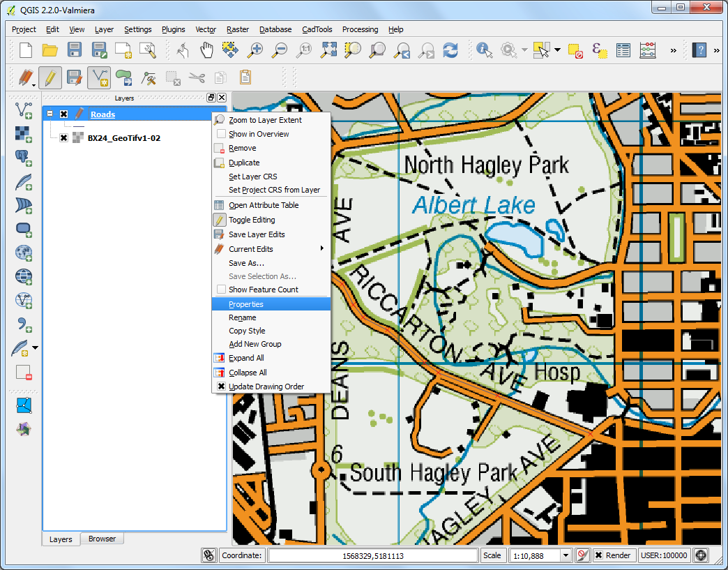Open the Vector menu

pos(206,29)
